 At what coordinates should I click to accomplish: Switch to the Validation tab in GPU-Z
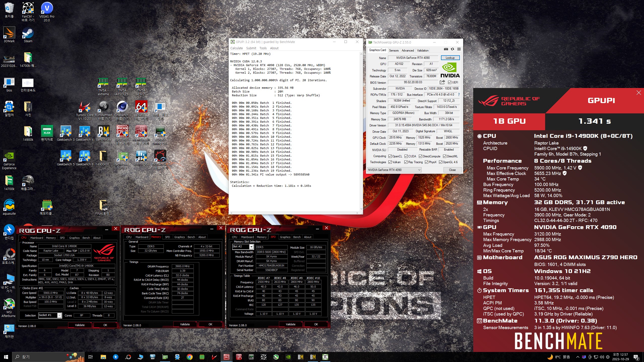coord(423,50)
